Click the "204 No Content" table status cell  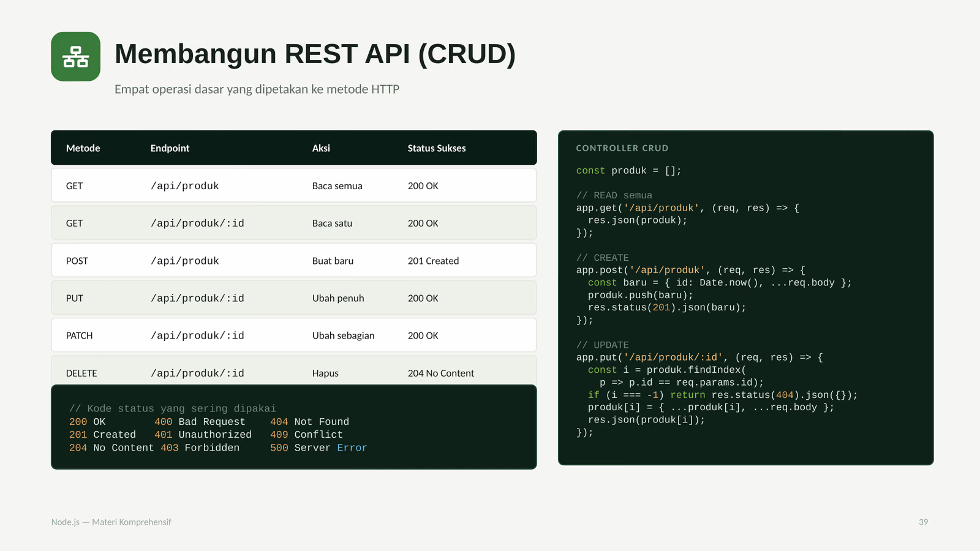click(441, 373)
